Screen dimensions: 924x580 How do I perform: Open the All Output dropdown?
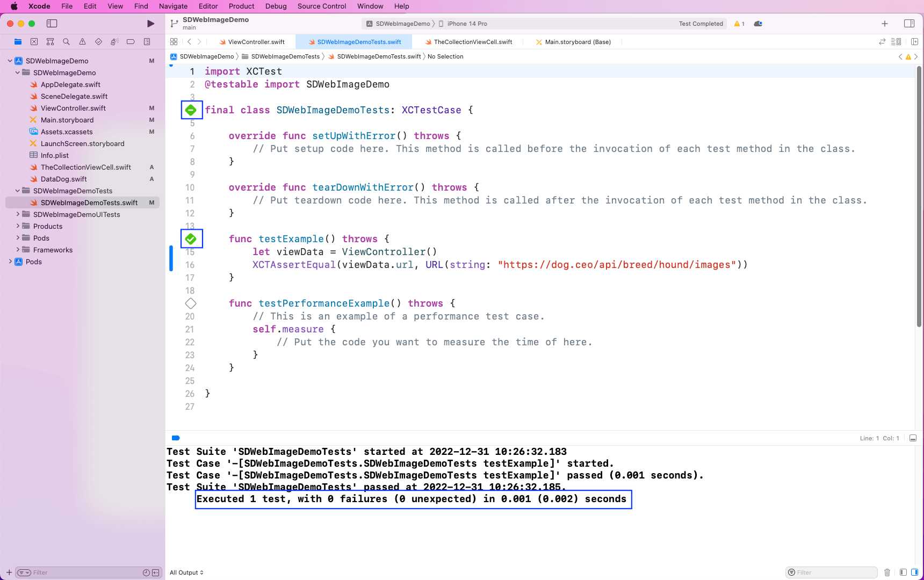tap(186, 572)
